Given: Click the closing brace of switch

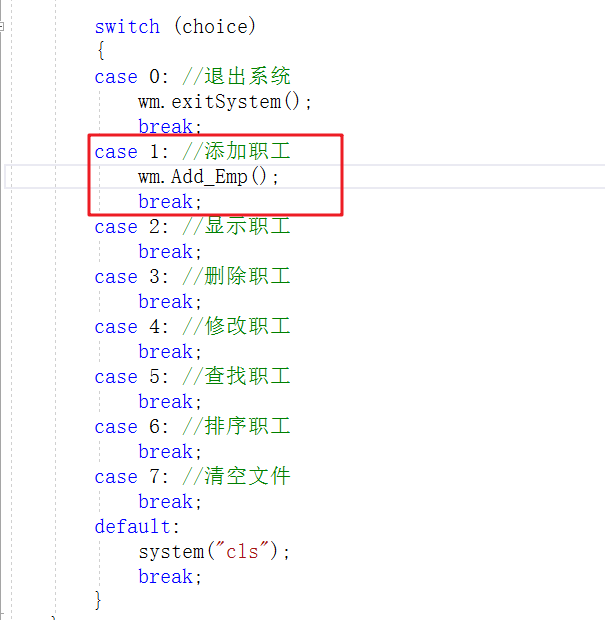Looking at the screenshot, I should pos(98,600).
